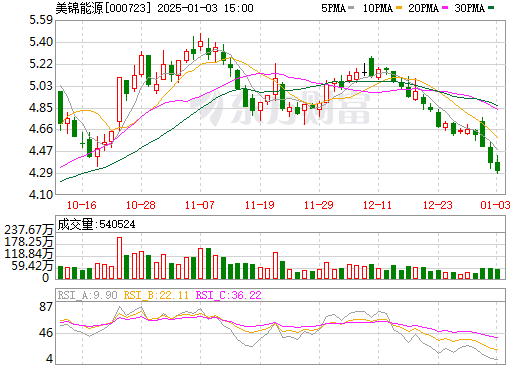Select the 11-19 date axis label
The image size is (520, 365).
(x=260, y=205)
